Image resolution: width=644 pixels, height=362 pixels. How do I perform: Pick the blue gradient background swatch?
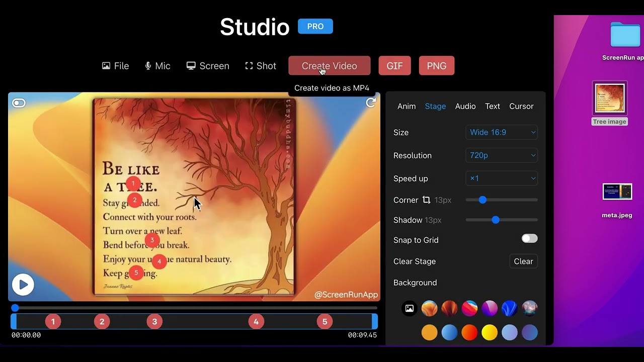click(x=449, y=332)
